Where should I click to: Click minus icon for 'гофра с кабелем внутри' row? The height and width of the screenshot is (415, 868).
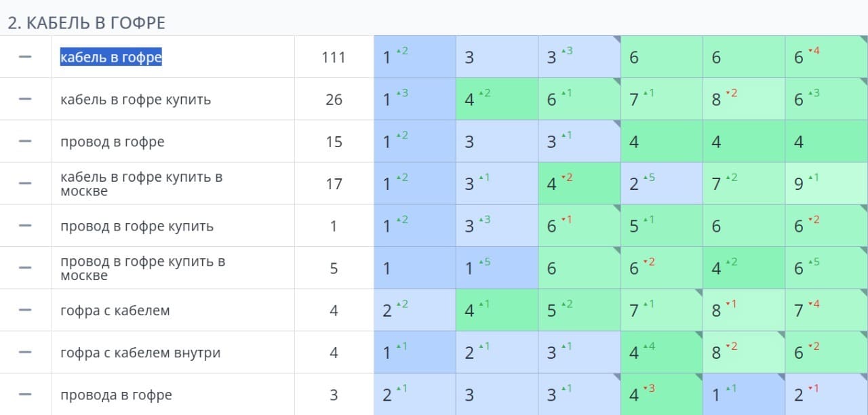25,353
